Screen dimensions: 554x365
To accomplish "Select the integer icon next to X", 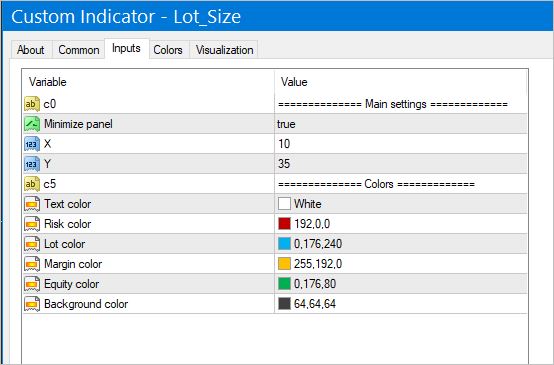I will pyautogui.click(x=32, y=144).
